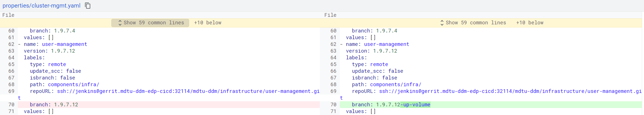The image size is (644, 115).
Task: Select right line number 69
Action: (333, 91)
